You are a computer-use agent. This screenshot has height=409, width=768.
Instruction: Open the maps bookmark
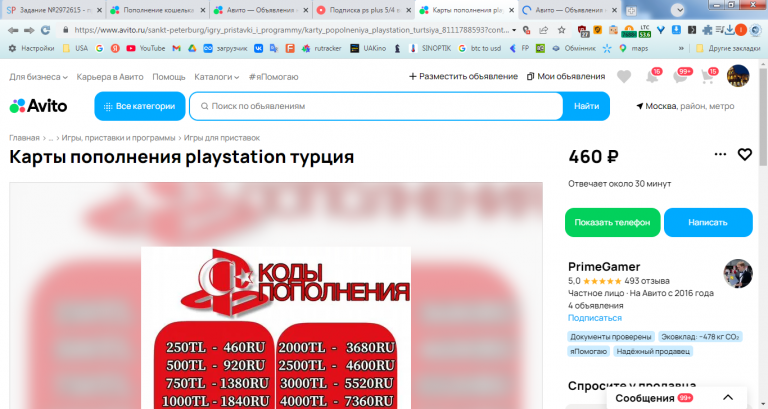click(634, 48)
